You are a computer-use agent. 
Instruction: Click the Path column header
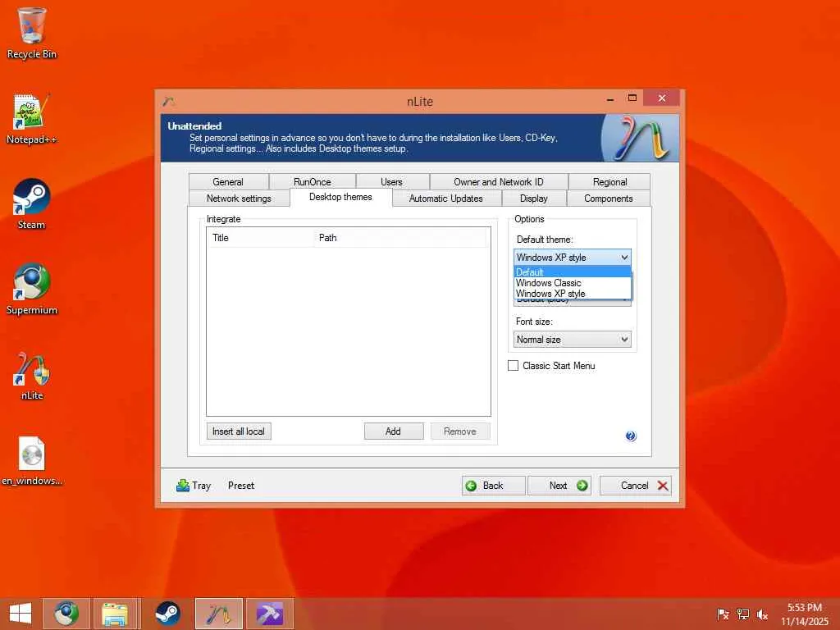[402, 237]
